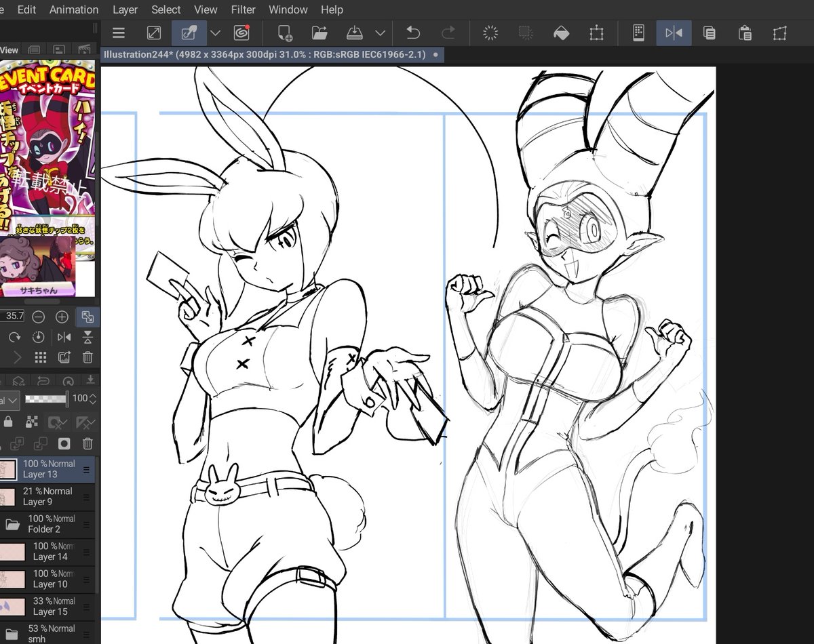Viewport: 814px width, 644px height.
Task: Click the smartphone connect icon in command bar
Action: tap(638, 33)
